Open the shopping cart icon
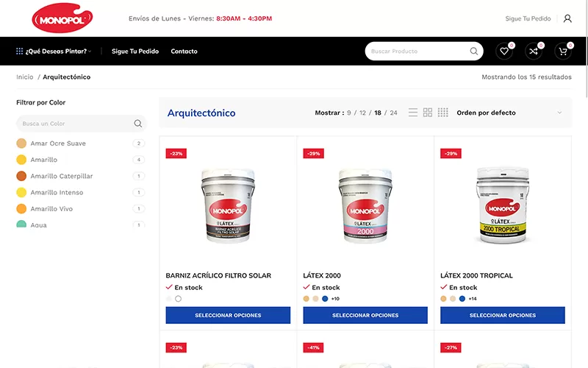The width and height of the screenshot is (588, 368). tap(563, 51)
